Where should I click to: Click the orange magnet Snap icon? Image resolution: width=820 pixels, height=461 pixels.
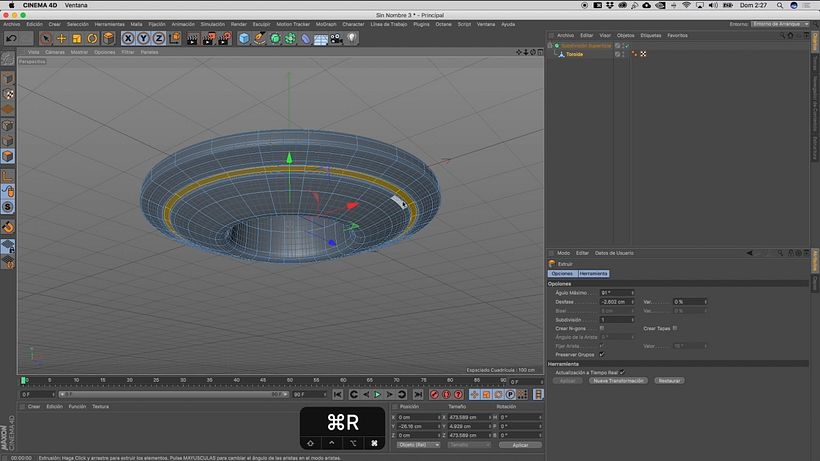(x=8, y=227)
